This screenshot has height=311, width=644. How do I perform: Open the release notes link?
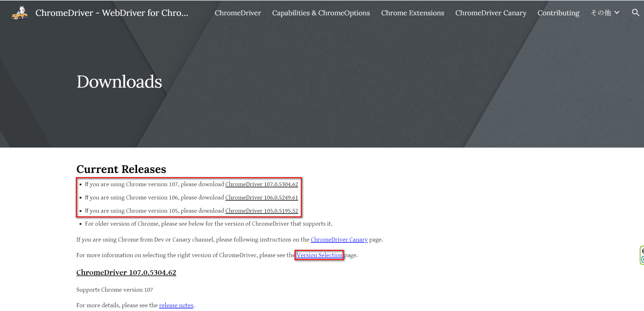point(176,305)
